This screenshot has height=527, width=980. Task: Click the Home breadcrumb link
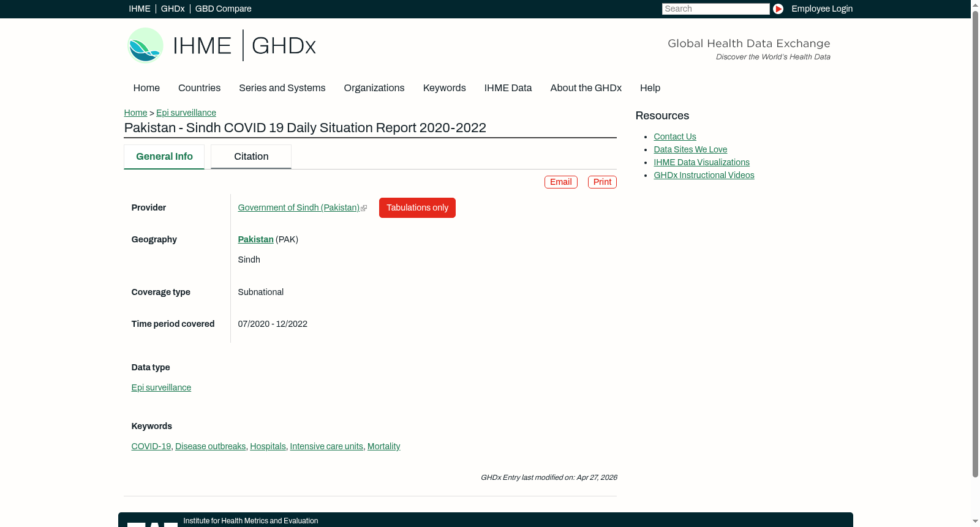135,113
